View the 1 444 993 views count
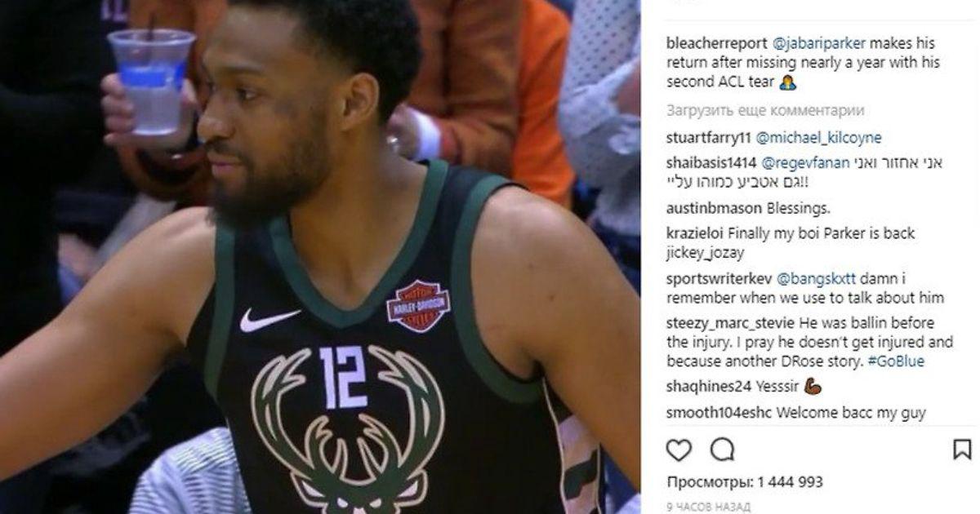 pyautogui.click(x=745, y=482)
